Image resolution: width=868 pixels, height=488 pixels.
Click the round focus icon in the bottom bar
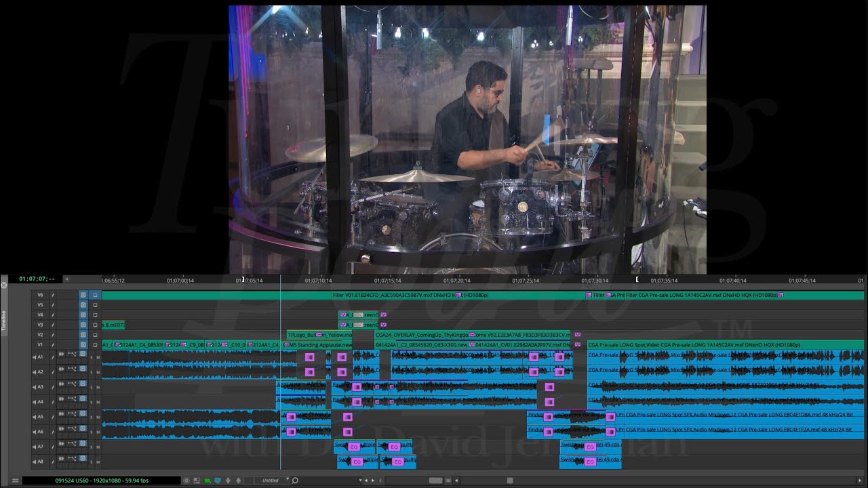click(x=187, y=481)
